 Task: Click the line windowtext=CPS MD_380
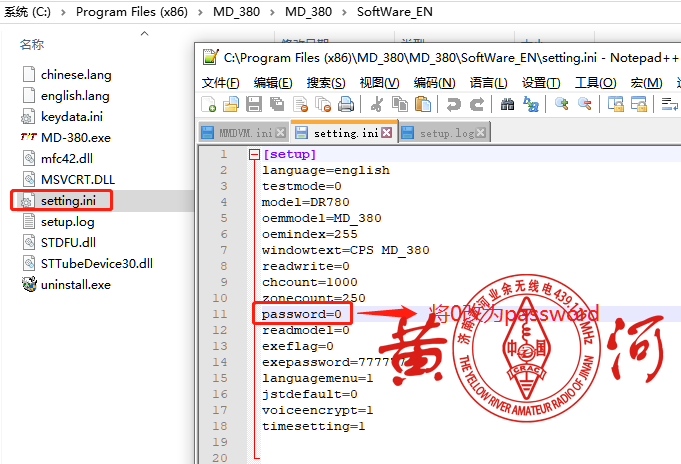[346, 250]
